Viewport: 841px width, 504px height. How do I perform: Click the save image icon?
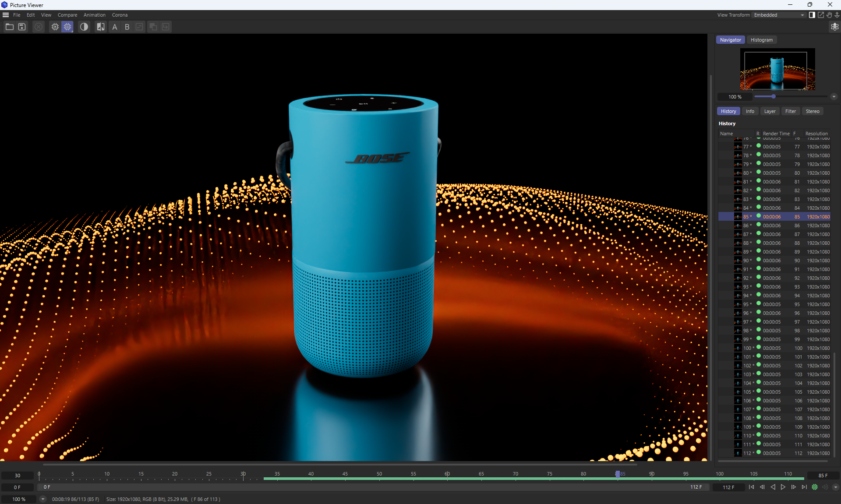tap(22, 27)
